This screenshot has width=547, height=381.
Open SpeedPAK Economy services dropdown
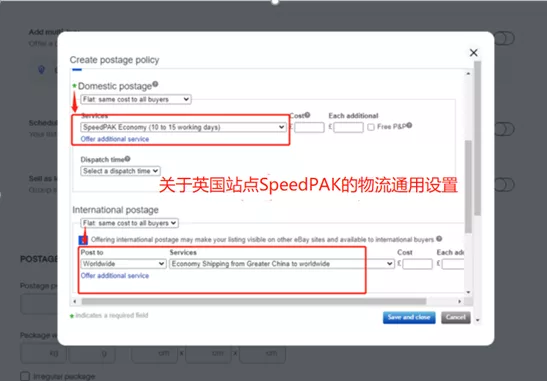click(183, 127)
